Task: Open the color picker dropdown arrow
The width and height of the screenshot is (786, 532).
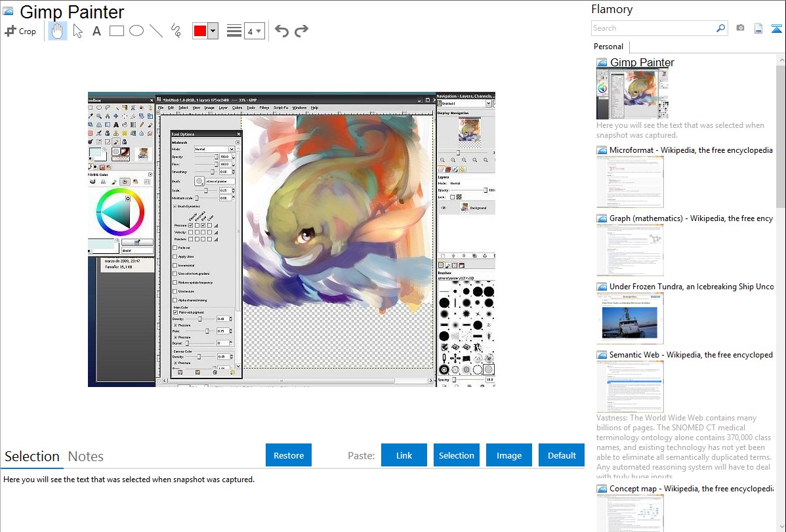Action: click(x=213, y=31)
